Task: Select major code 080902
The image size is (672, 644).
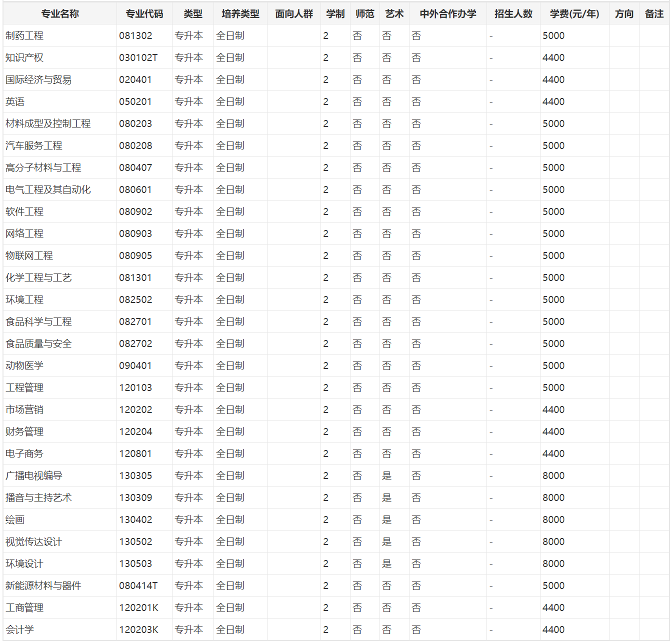Action: pyautogui.click(x=135, y=212)
